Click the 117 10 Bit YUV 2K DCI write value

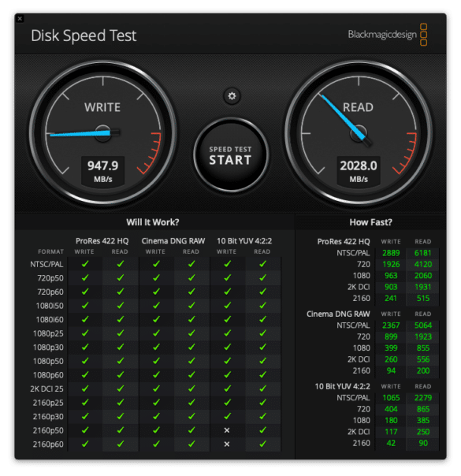tap(391, 432)
